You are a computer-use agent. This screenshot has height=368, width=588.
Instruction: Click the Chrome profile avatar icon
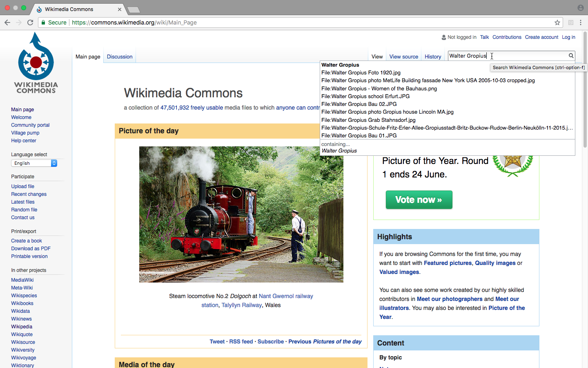coord(581,8)
